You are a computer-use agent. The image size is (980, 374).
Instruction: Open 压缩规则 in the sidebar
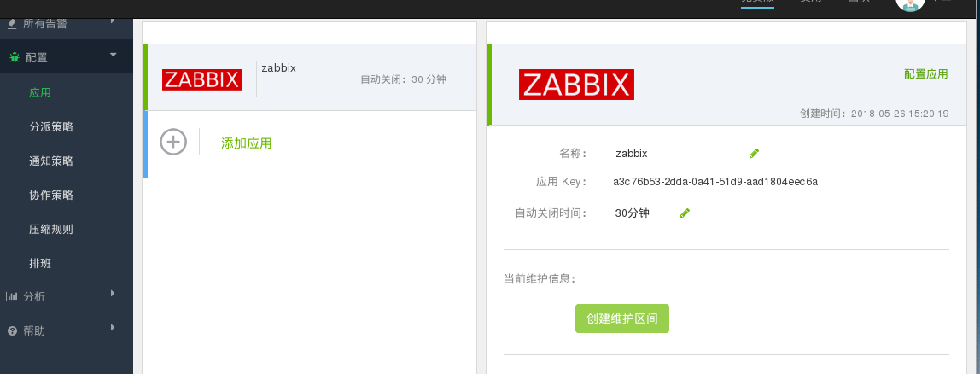point(51,230)
